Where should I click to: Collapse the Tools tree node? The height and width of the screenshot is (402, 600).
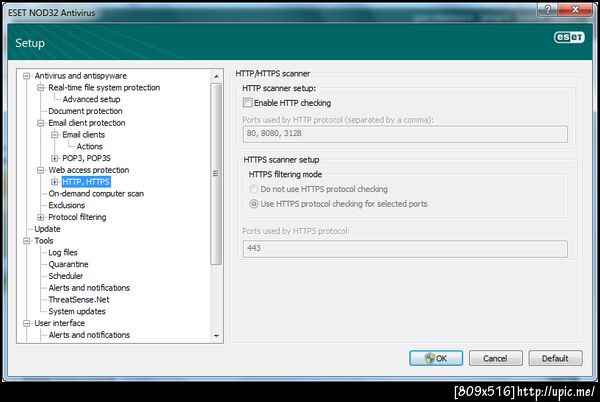click(26, 241)
